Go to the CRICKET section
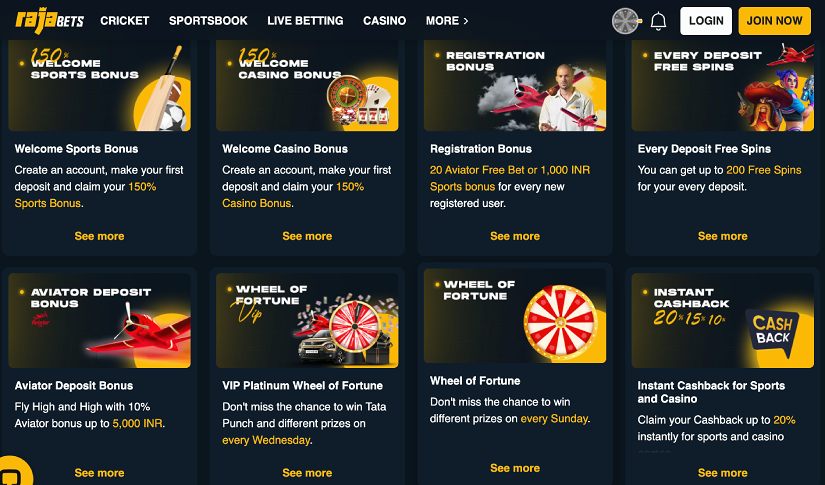 (125, 21)
